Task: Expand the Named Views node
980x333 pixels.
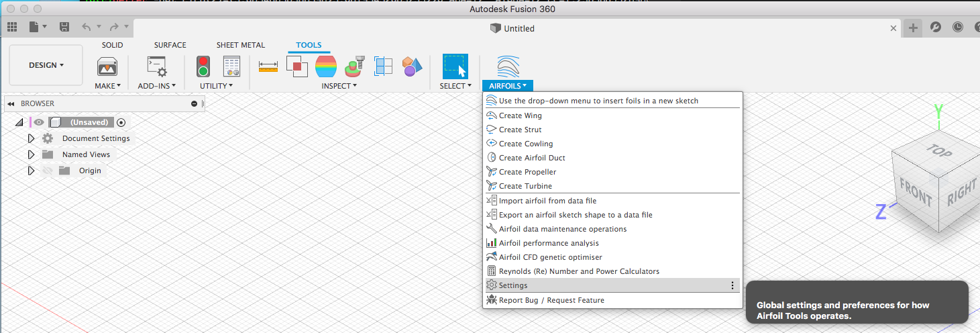Action: point(31,154)
